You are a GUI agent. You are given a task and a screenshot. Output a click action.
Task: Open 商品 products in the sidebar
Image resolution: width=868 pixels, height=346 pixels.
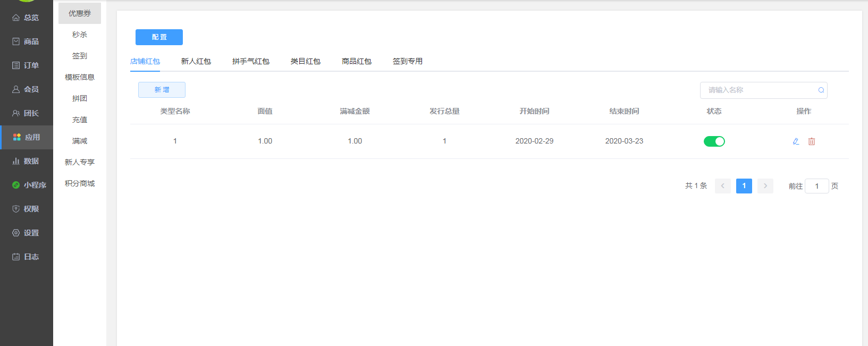(26, 41)
